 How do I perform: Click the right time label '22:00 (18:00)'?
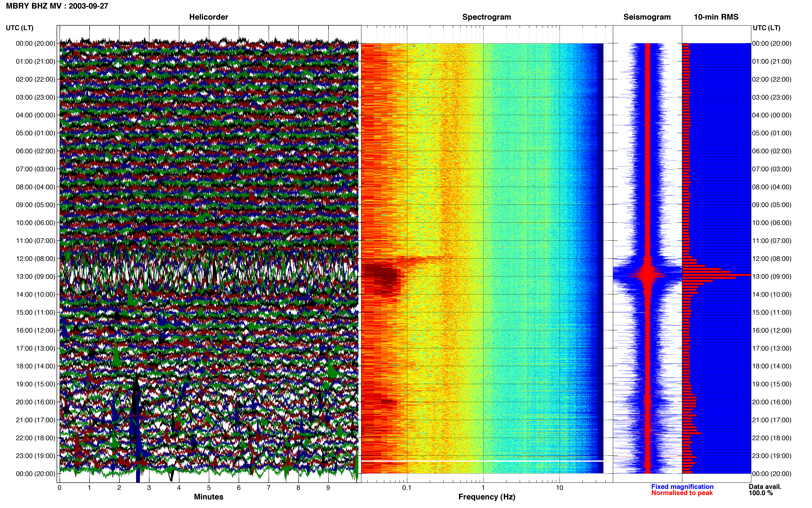click(772, 438)
